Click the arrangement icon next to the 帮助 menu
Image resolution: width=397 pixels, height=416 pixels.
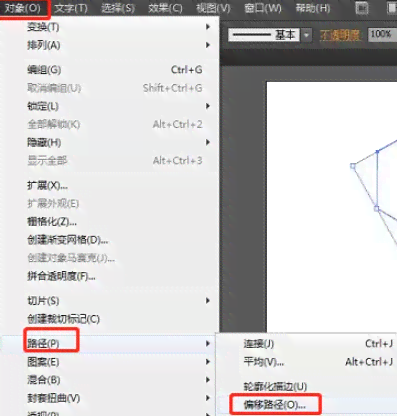coord(362,8)
